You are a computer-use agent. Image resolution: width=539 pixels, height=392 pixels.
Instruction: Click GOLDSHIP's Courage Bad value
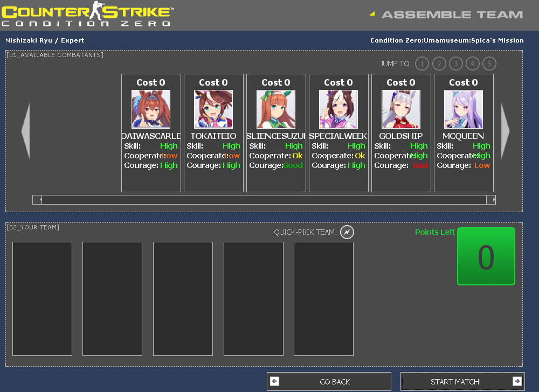[x=420, y=165]
